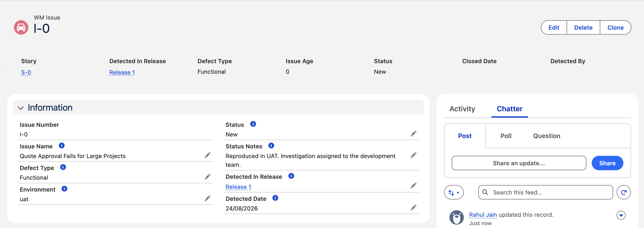This screenshot has width=644, height=228.
Task: Click the Detected By header label
Action: pyautogui.click(x=568, y=61)
